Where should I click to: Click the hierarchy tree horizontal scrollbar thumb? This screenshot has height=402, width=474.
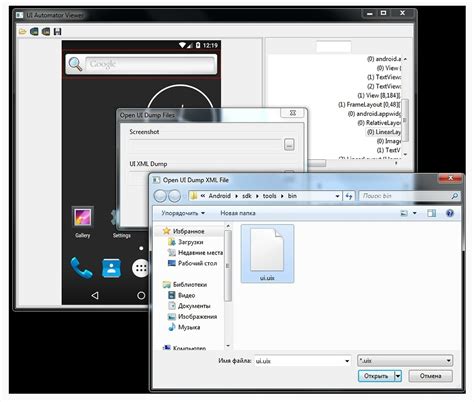(x=317, y=163)
